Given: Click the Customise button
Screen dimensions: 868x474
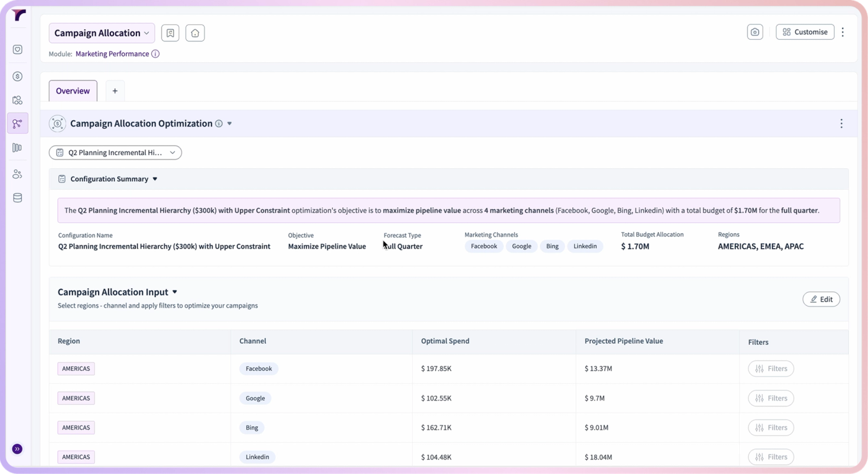Looking at the screenshot, I should [805, 32].
